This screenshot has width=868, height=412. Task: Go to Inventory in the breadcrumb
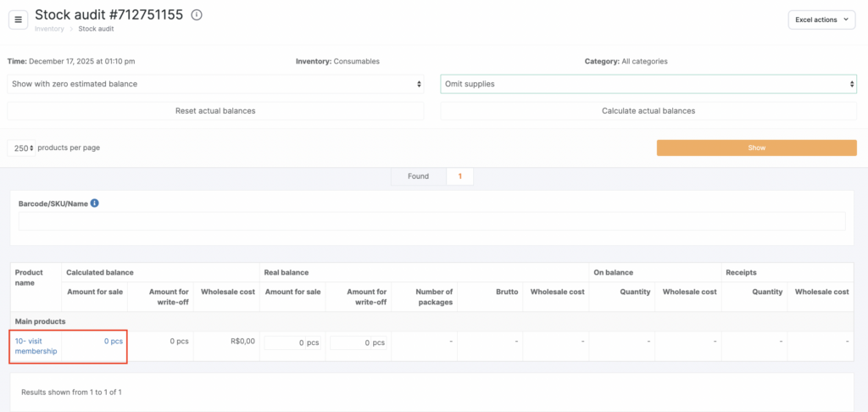pyautogui.click(x=49, y=29)
